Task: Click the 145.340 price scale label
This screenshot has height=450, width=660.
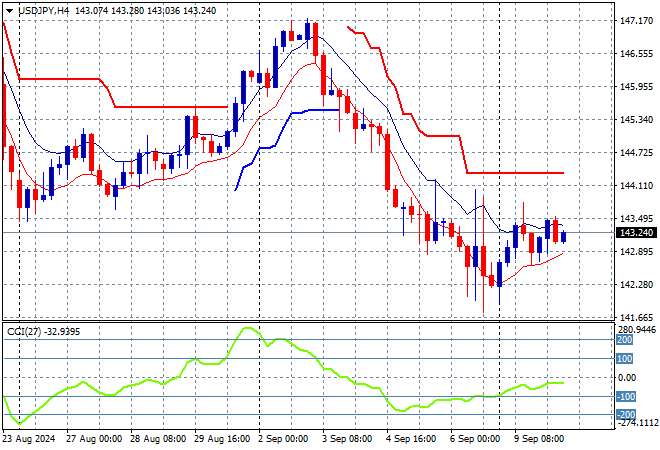Action: [637, 120]
